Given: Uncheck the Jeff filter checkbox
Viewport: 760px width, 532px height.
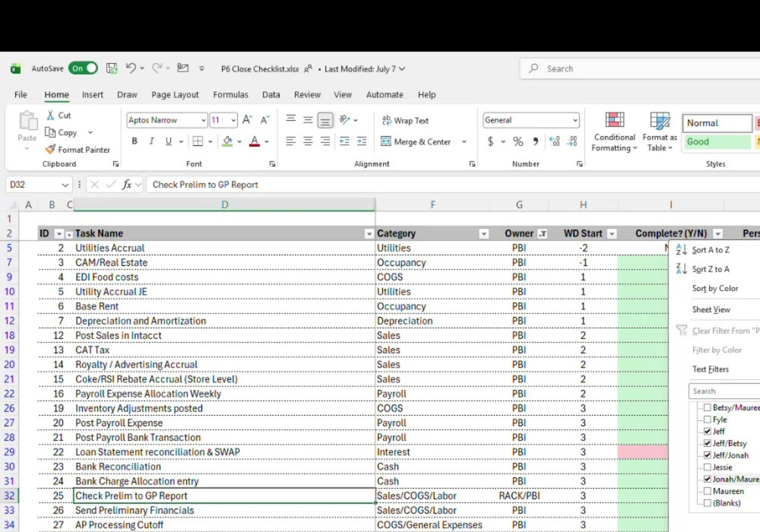Looking at the screenshot, I should [x=707, y=431].
